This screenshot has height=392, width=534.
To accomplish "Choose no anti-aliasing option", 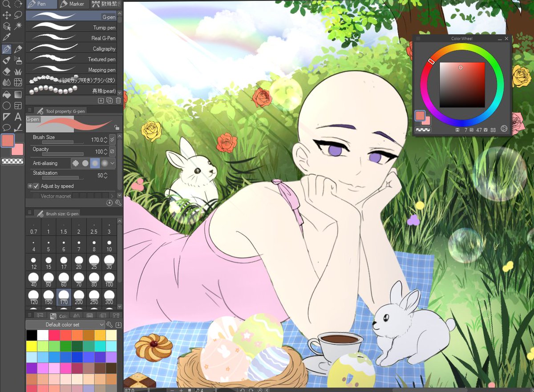I will pyautogui.click(x=76, y=163).
